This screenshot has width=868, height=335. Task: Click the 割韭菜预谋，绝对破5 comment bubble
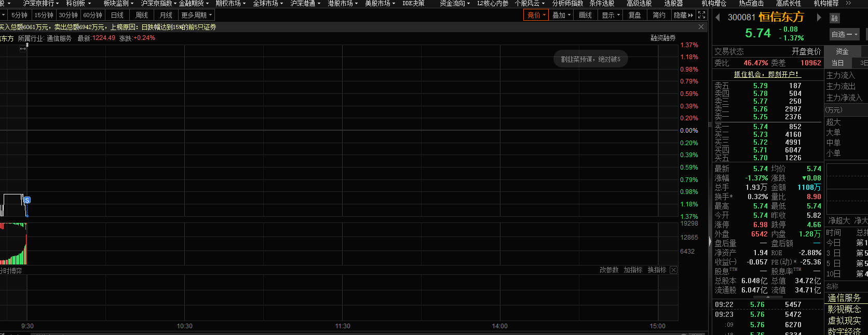point(591,59)
